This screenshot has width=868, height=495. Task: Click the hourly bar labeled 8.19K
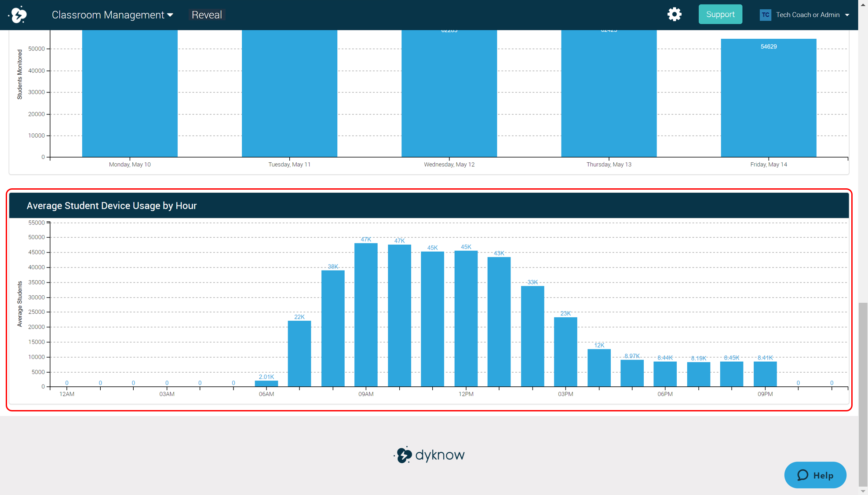699,374
